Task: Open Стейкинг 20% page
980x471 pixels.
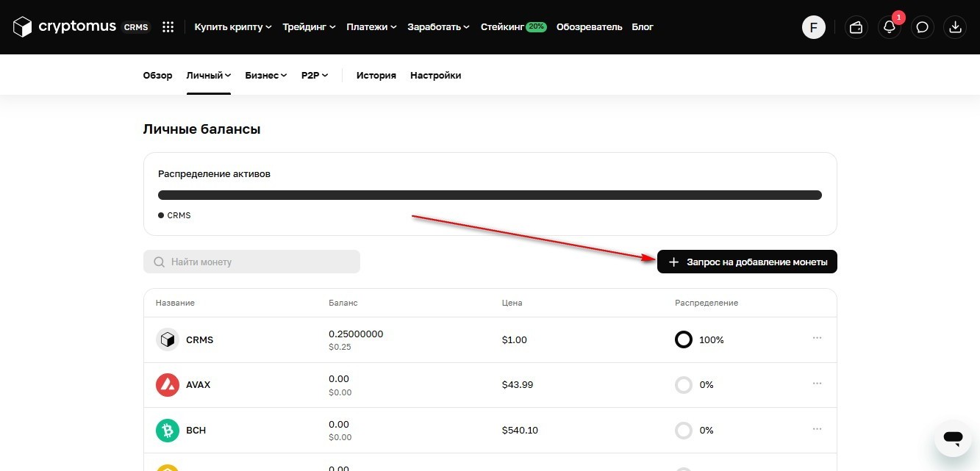Action: pos(514,27)
